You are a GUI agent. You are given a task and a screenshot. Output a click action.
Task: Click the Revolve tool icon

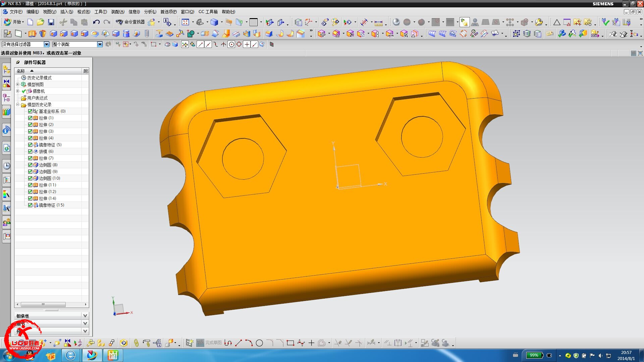tap(43, 34)
